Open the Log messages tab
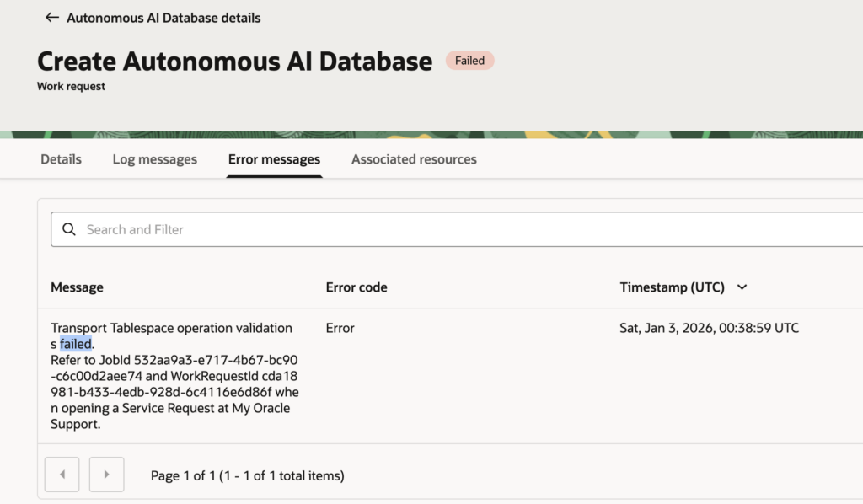 click(155, 159)
